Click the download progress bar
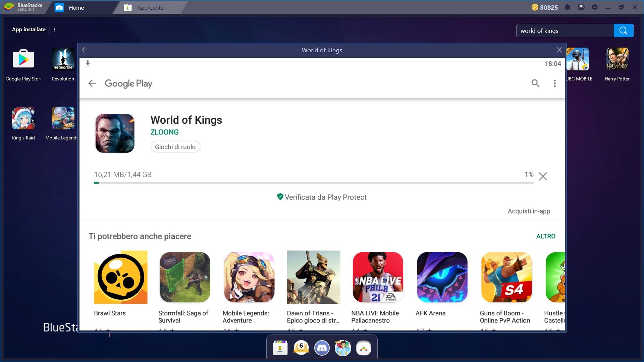The image size is (644, 362). coord(314,183)
